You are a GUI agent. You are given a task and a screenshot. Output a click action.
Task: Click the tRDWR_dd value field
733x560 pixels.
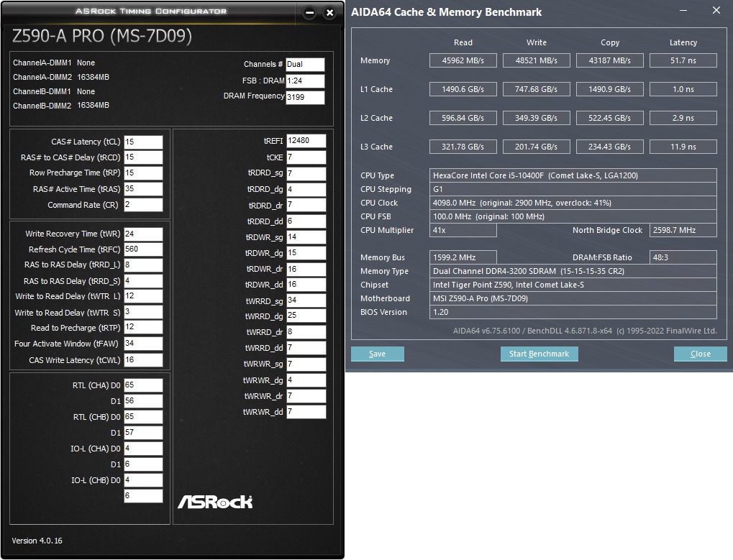(306, 285)
